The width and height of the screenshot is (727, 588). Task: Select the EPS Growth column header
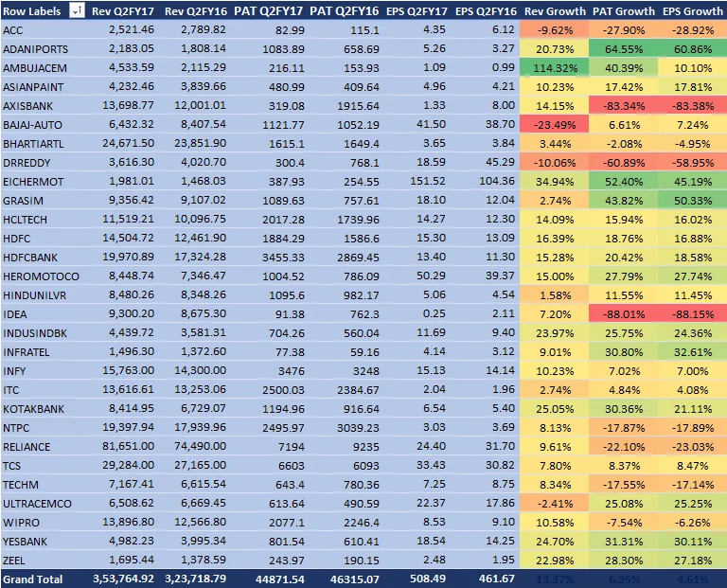coord(693,10)
